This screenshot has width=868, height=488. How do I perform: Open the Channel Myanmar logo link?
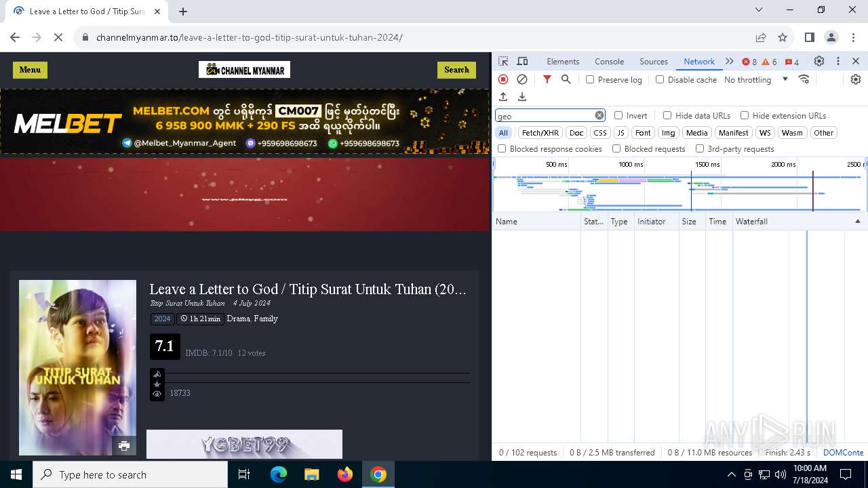point(244,70)
